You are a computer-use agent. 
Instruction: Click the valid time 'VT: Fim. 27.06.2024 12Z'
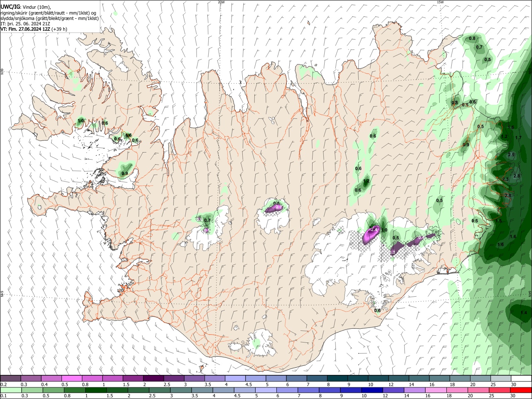pos(25,29)
